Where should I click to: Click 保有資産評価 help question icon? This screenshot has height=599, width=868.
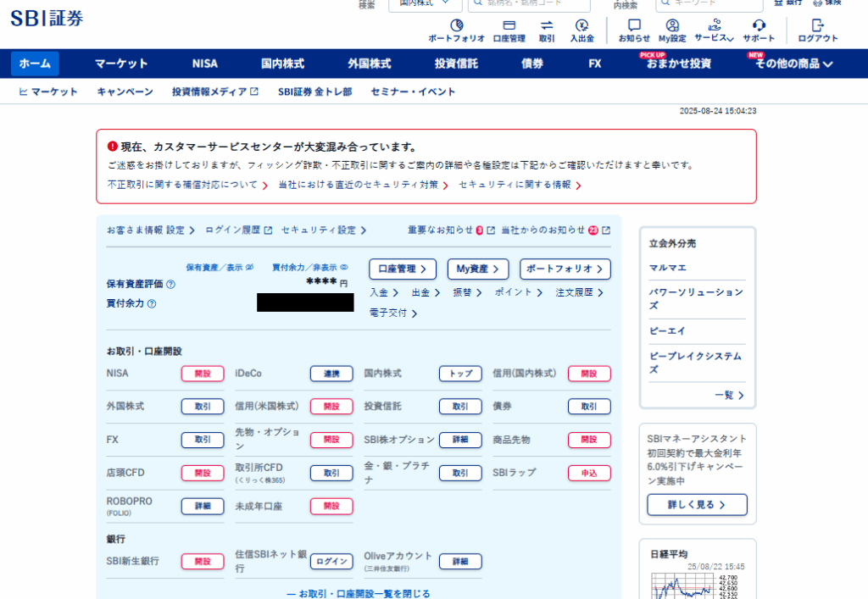pos(170,285)
